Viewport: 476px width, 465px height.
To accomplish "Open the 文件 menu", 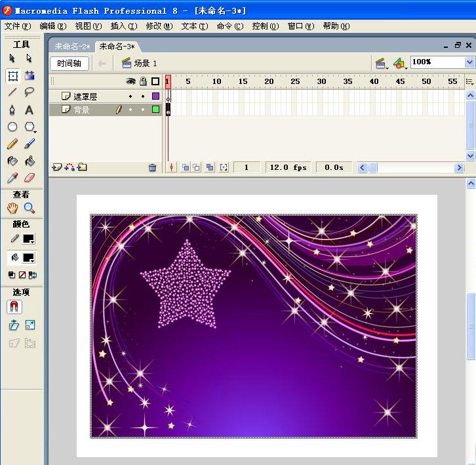I will (x=18, y=26).
